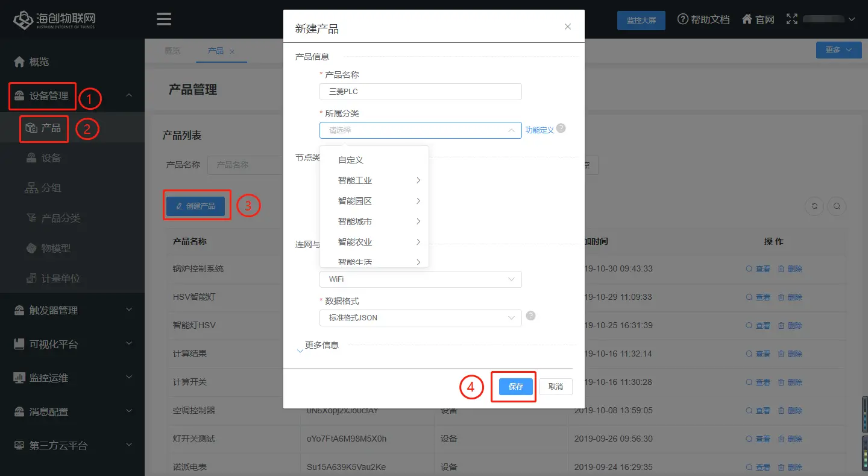Delete the 2019-10-25 16:31:39 row
The width and height of the screenshot is (868, 476).
click(790, 326)
